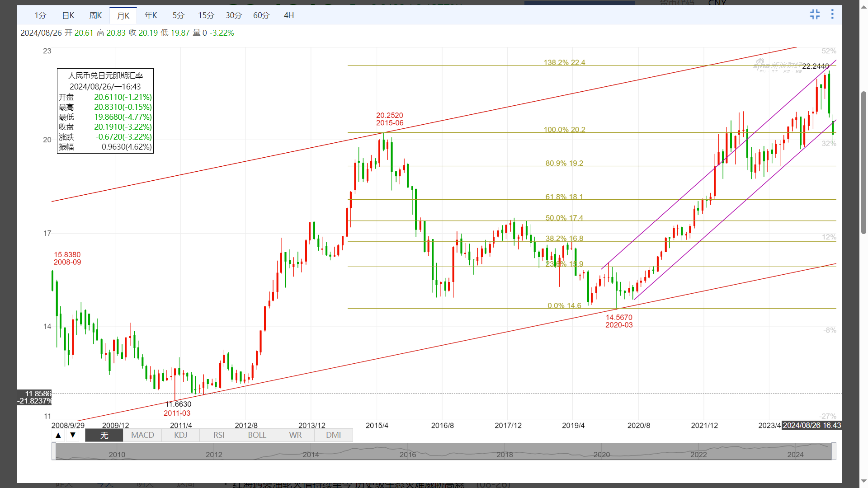Switch to the 周K weekly chart tab

tap(95, 15)
